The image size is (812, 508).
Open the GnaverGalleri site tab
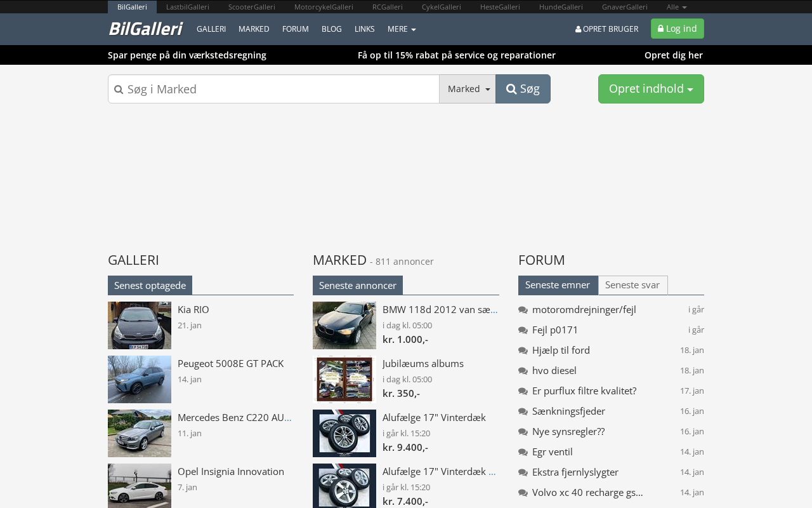(x=625, y=7)
